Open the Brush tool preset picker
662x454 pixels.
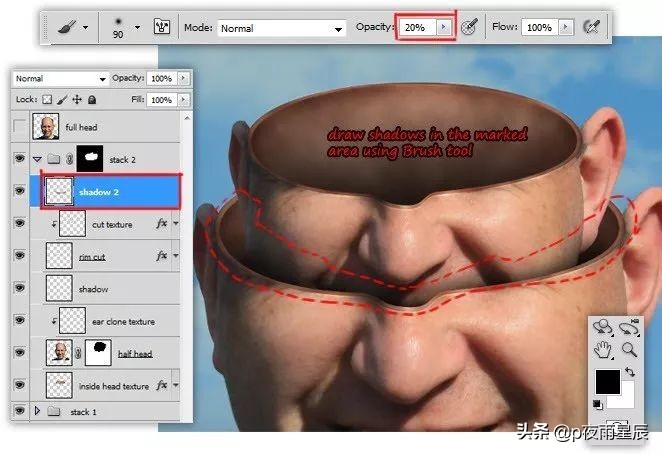click(x=73, y=27)
